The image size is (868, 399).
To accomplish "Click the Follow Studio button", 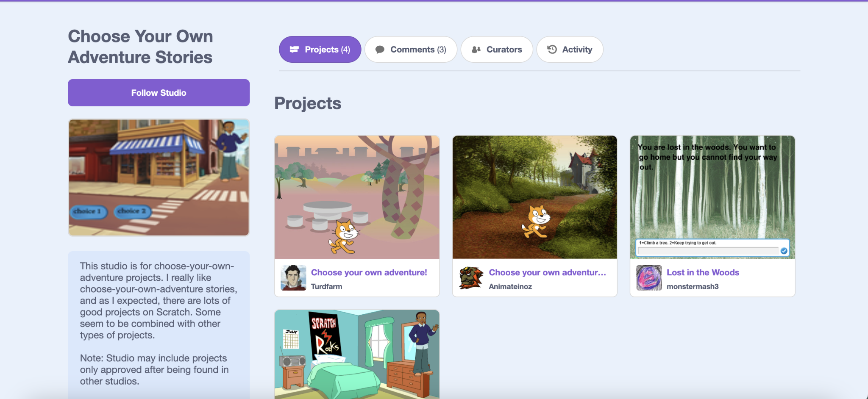I will click(x=159, y=92).
